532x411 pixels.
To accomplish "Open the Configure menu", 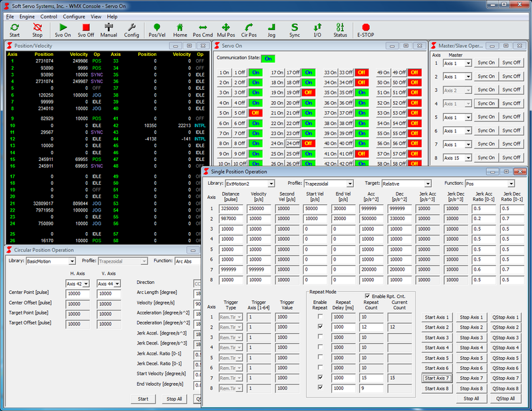I will pos(74,17).
